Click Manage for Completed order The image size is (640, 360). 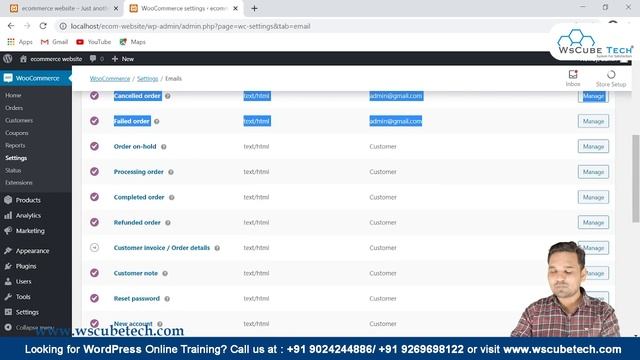[593, 197]
